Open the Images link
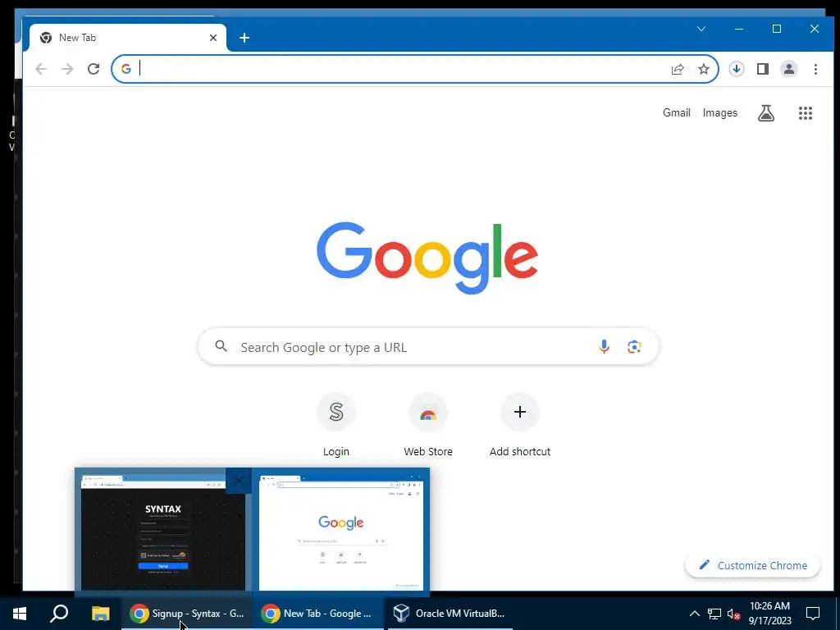Screen dimensions: 840x630 pos(719,113)
